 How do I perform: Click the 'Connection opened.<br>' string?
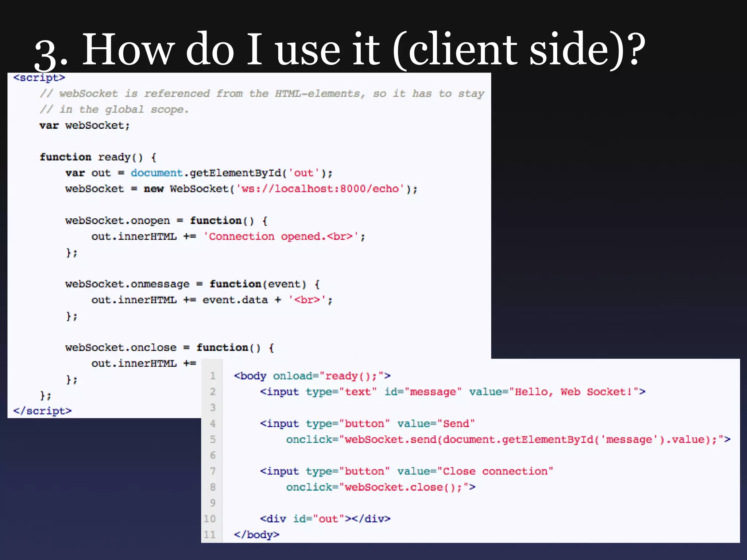click(281, 236)
